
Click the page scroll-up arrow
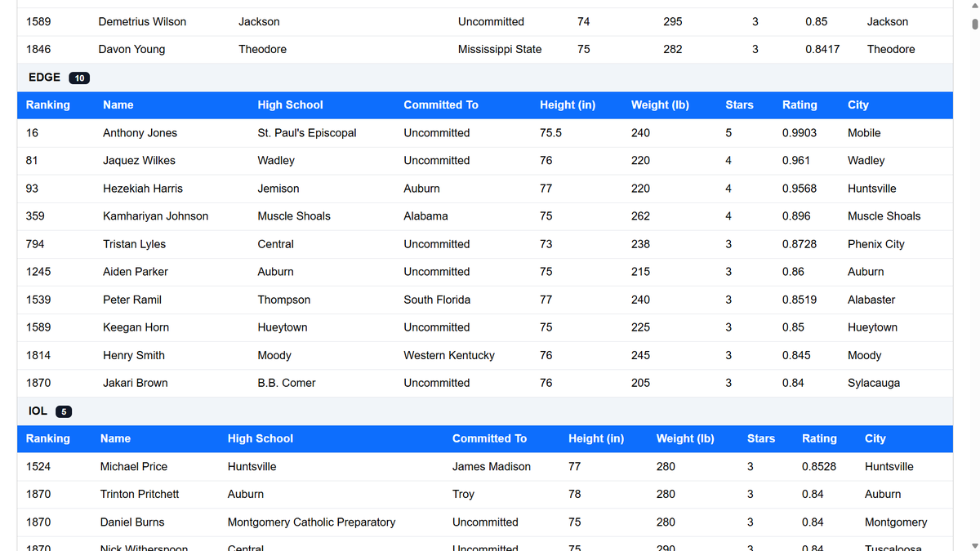point(973,6)
